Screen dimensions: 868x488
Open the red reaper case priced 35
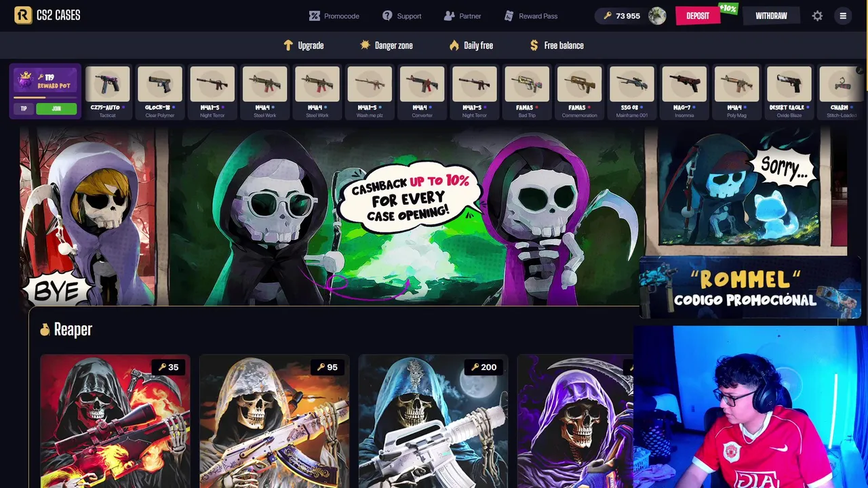coord(115,422)
